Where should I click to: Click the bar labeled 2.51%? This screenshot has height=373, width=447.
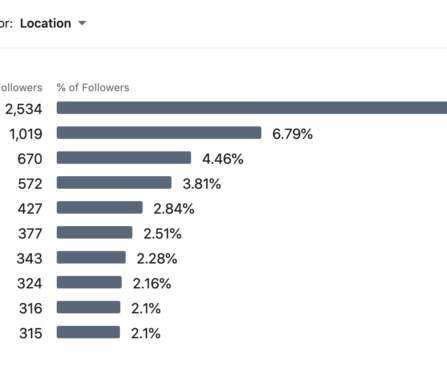click(94, 233)
